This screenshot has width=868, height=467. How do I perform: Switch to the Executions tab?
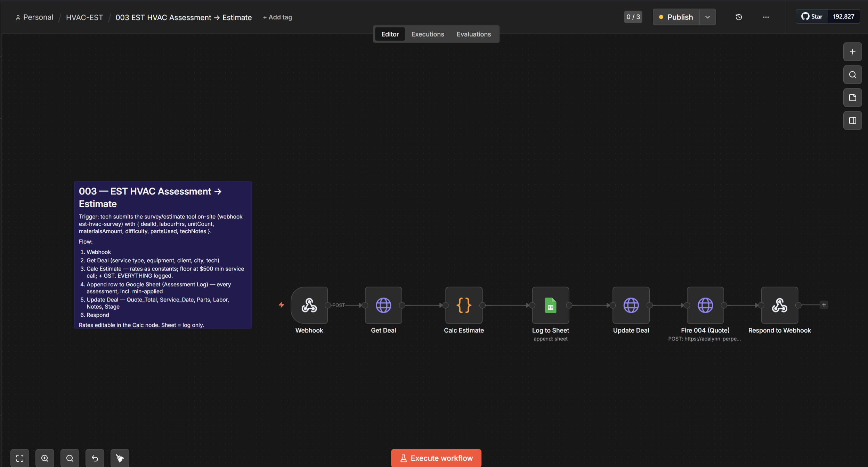tap(428, 34)
